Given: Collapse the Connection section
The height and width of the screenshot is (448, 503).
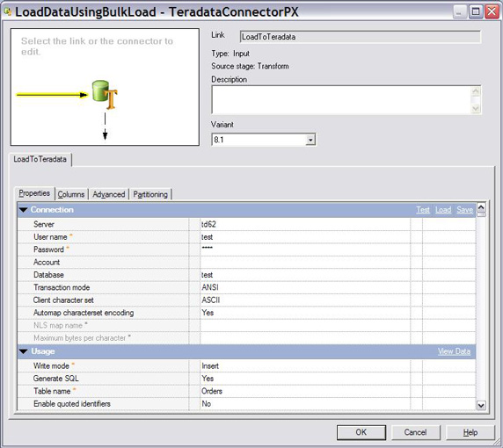Looking at the screenshot, I should pyautogui.click(x=24, y=210).
